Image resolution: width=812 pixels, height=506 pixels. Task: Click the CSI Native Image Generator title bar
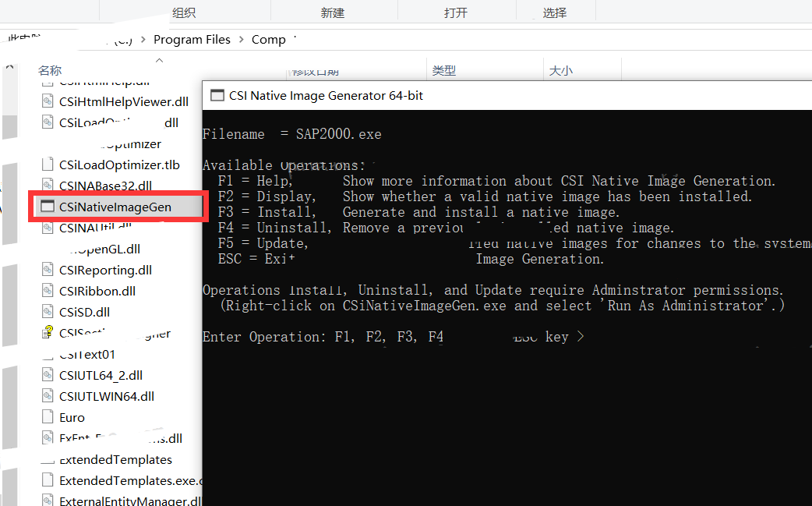[507, 95]
